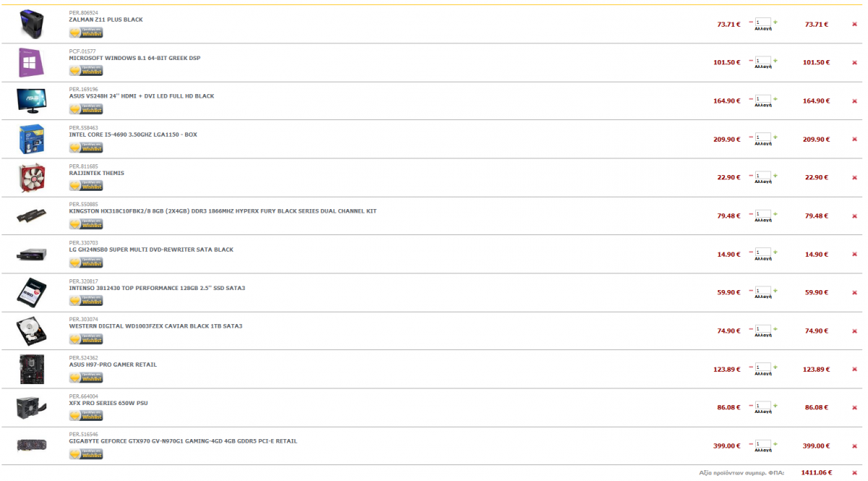Open WESTERN DIGITAL WD1003FZEX product title

pos(156,326)
